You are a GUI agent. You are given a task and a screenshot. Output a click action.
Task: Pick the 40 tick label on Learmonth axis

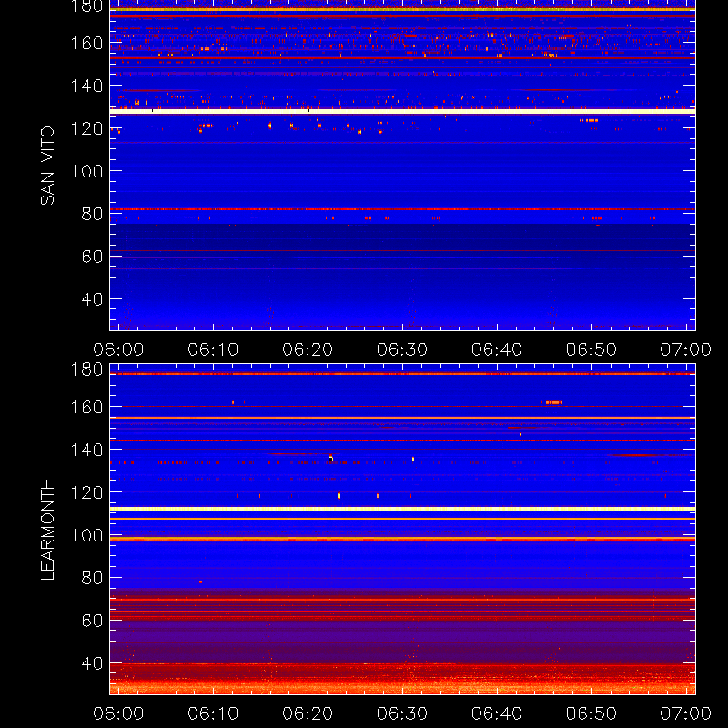tap(93, 663)
